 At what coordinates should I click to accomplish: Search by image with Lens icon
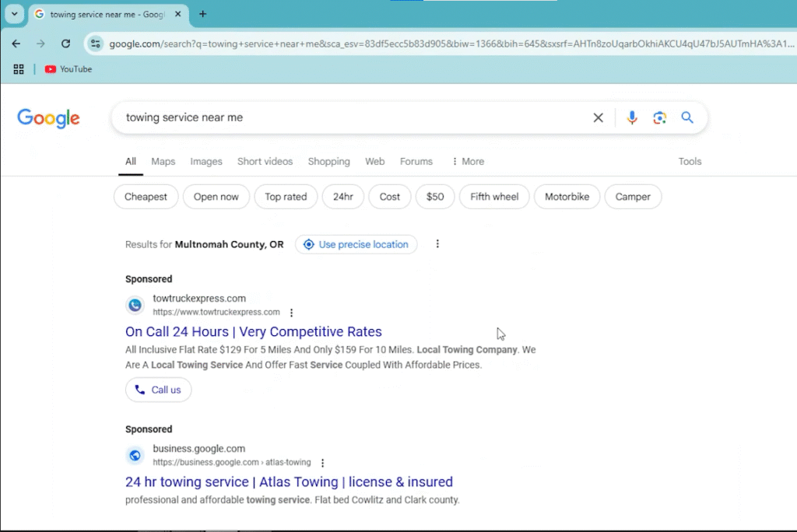(x=660, y=118)
